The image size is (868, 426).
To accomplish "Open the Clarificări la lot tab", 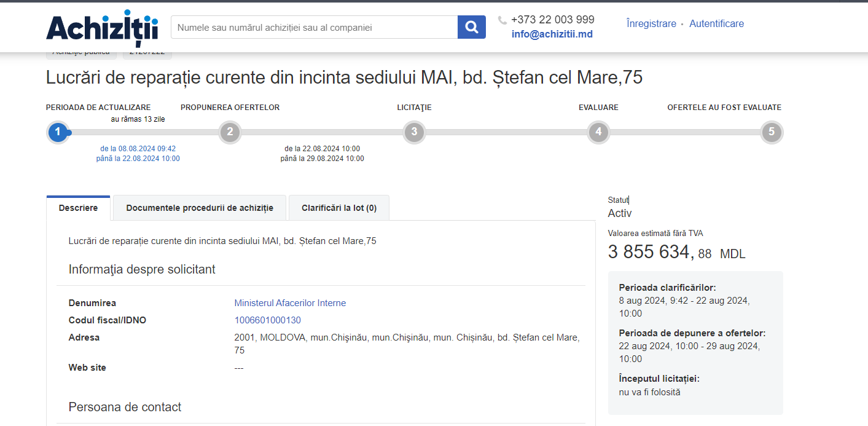I will [339, 208].
